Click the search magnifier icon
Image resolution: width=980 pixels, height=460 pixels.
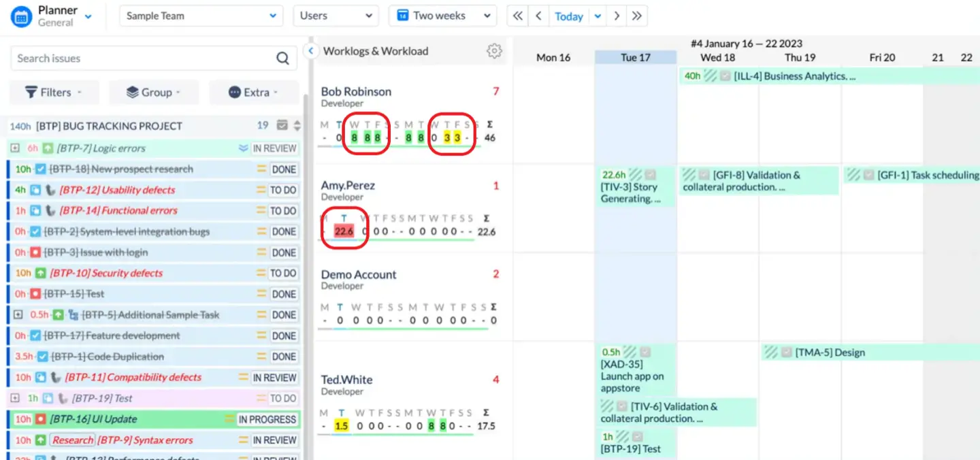click(x=282, y=58)
